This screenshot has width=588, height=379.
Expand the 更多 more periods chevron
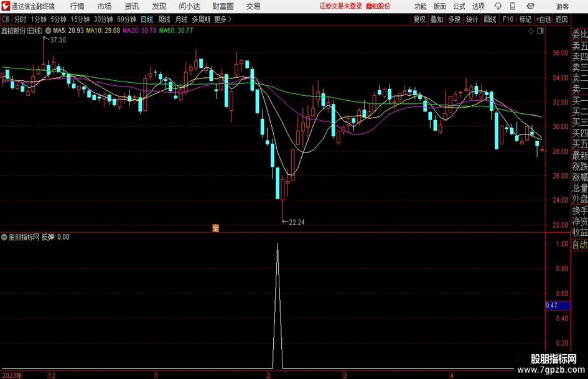coord(223,19)
